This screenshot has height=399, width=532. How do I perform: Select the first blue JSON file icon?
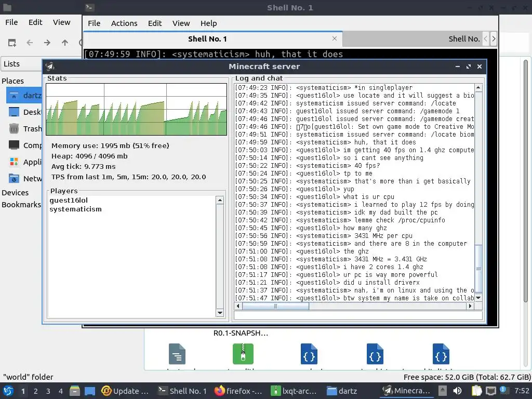pos(309,354)
